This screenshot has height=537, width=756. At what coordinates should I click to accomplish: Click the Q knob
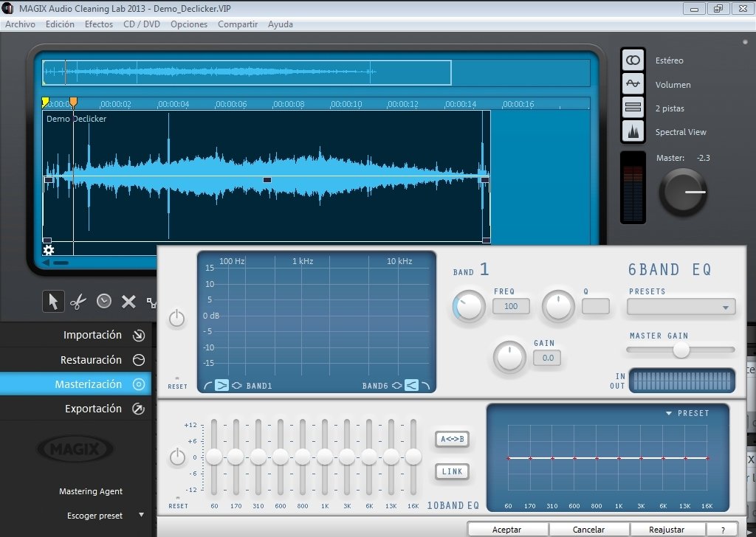click(x=558, y=306)
